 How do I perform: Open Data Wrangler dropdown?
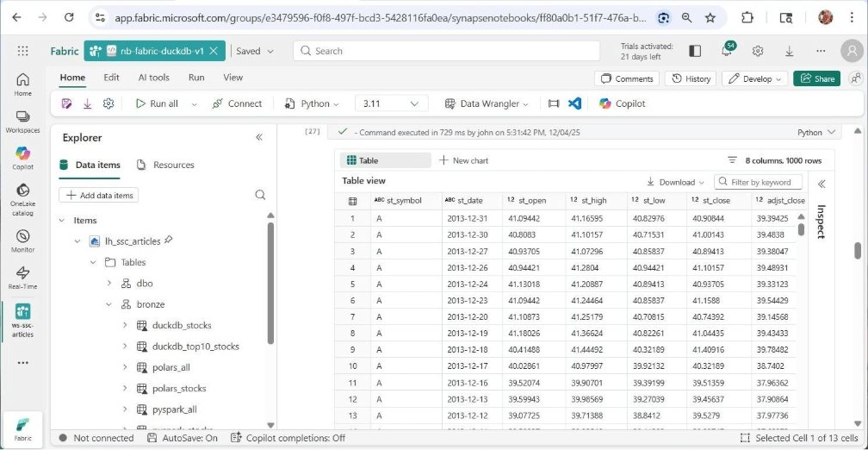point(487,103)
